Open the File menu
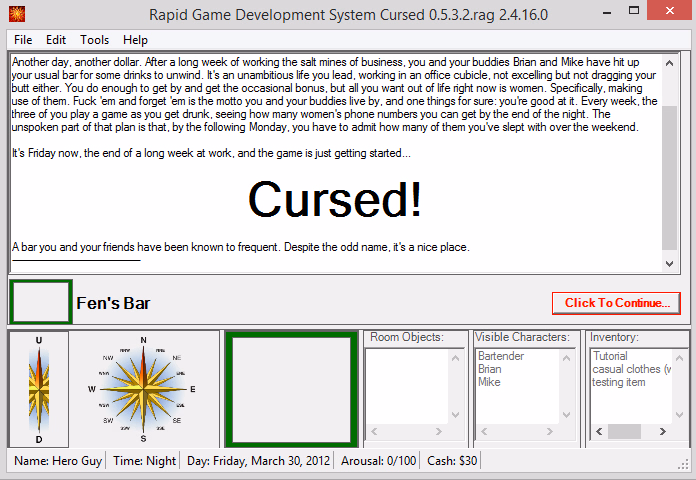This screenshot has width=696, height=480. 23,40
